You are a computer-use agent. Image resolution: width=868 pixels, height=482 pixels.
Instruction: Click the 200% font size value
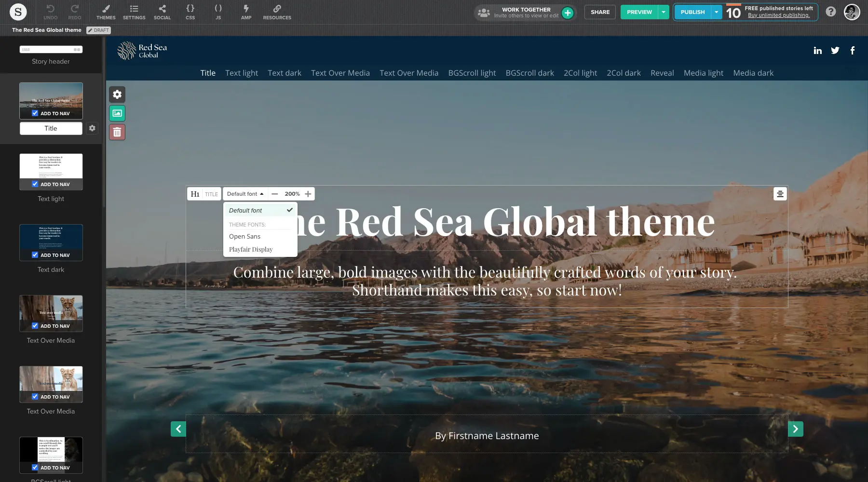point(292,194)
